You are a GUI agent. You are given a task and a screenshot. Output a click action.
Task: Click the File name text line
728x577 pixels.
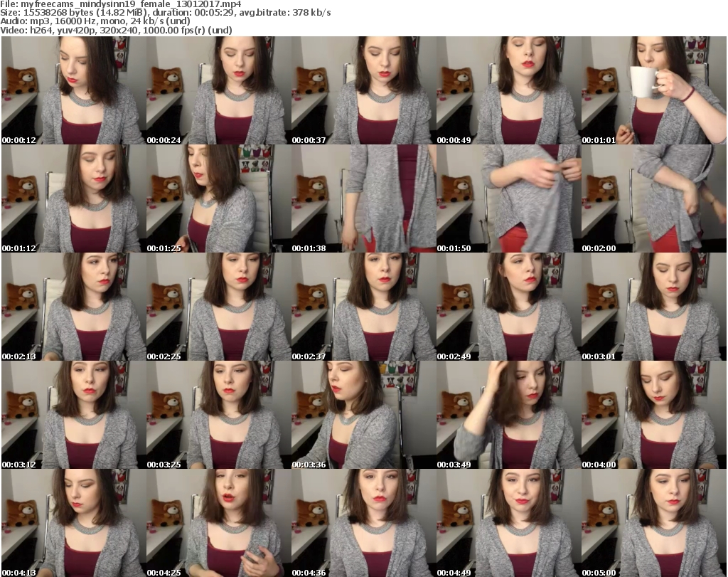coord(121,4)
